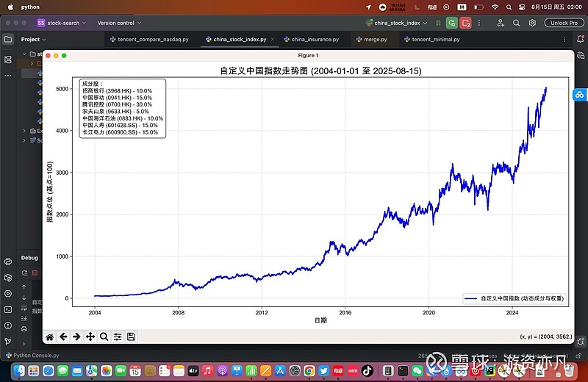
Task: Open the merge.py editor tab
Action: coord(372,40)
